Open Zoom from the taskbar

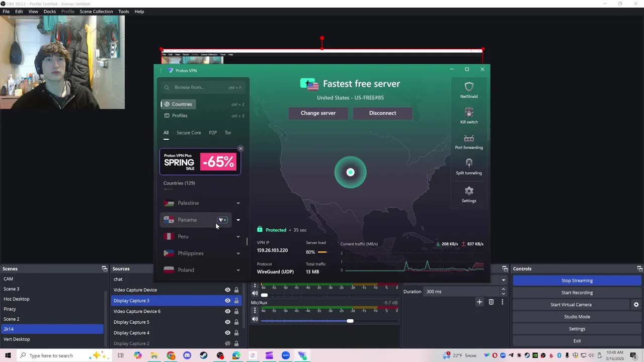point(285,355)
